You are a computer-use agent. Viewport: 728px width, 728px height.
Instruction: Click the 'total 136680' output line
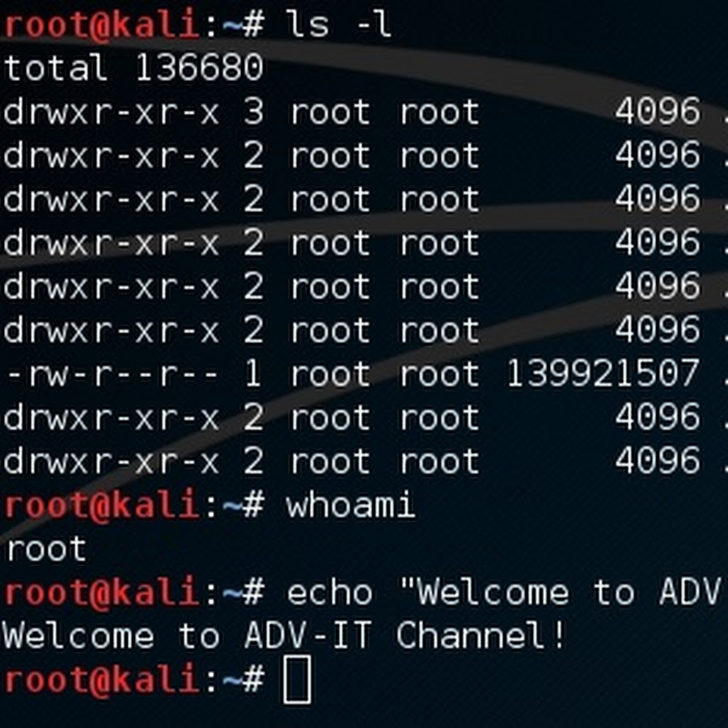tap(133, 68)
